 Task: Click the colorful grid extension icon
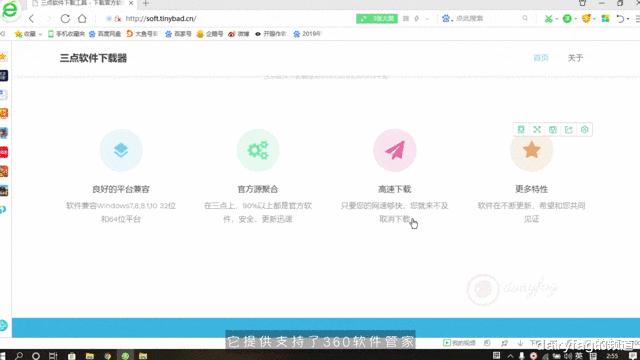605,18
